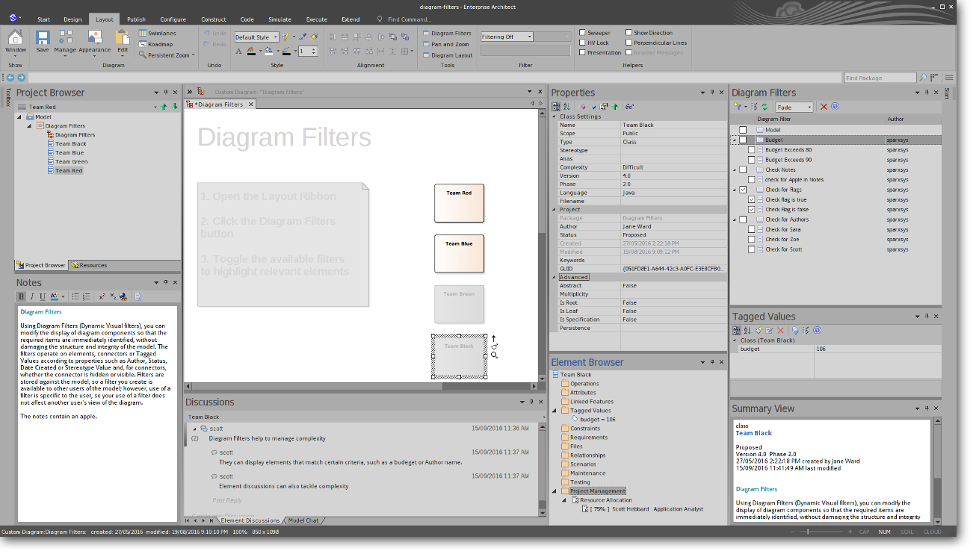Click the navigate back arrow icon

(x=10, y=78)
